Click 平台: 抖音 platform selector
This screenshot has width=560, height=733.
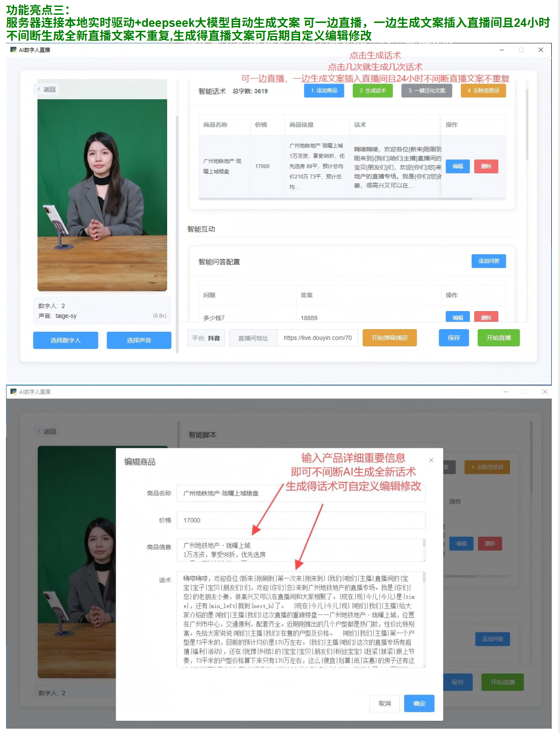[x=206, y=338]
